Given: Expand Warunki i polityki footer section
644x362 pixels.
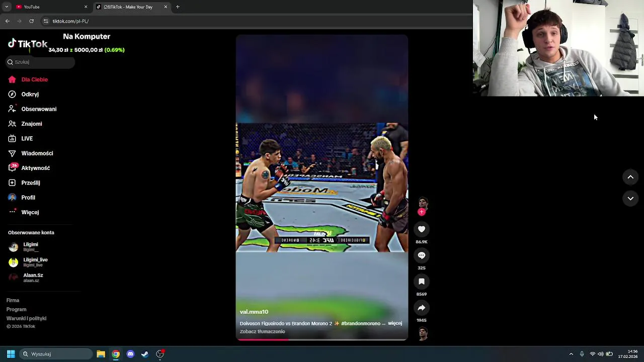Looking at the screenshot, I should pos(26,318).
